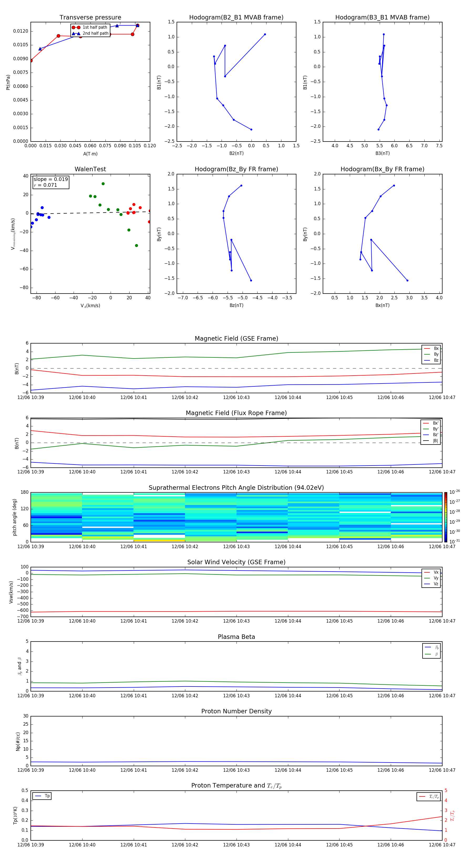Click the "Proton Temperature and Te/Tp" title

click(x=236, y=785)
